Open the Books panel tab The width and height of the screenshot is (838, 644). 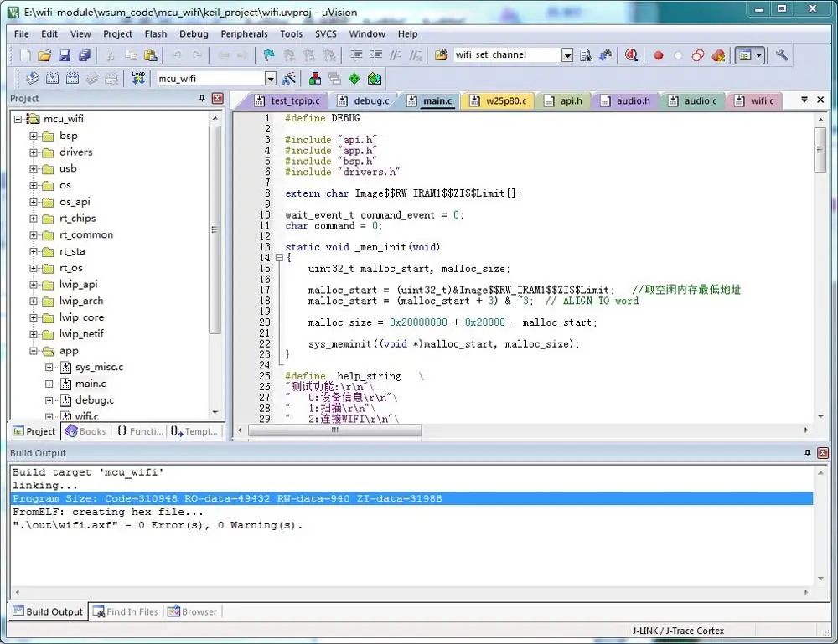(85, 431)
